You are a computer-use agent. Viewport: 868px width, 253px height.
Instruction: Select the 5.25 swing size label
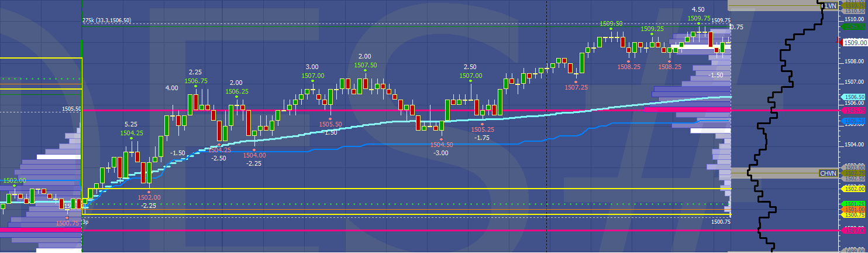coord(131,125)
